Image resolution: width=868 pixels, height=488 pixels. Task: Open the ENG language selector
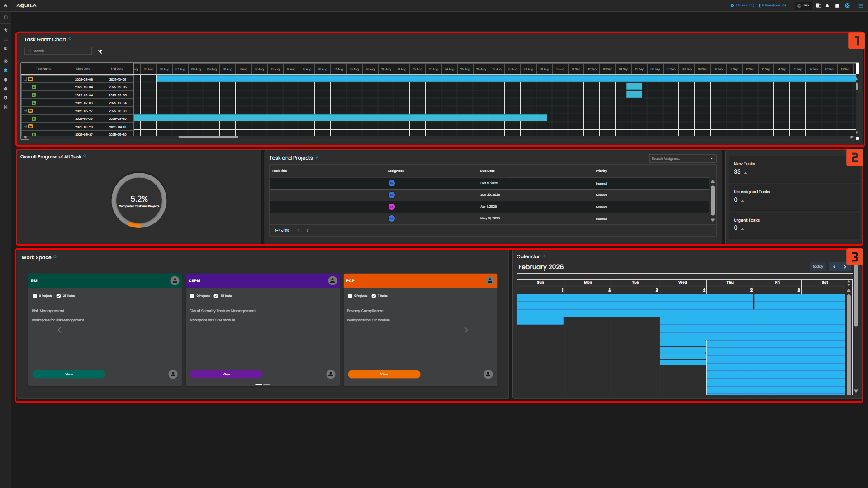[803, 6]
